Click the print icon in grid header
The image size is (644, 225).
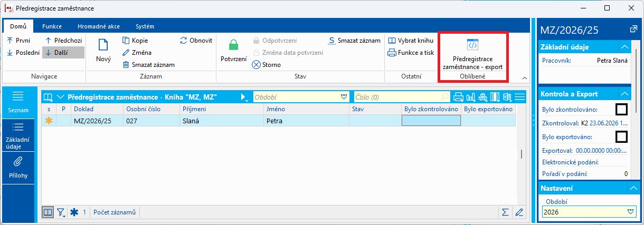coord(458,97)
